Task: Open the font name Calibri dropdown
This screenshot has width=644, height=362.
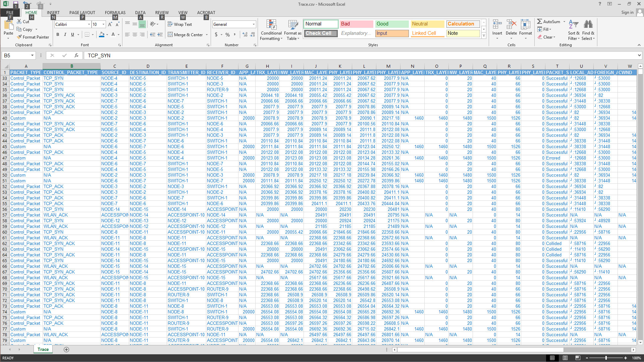Action: [x=89, y=24]
